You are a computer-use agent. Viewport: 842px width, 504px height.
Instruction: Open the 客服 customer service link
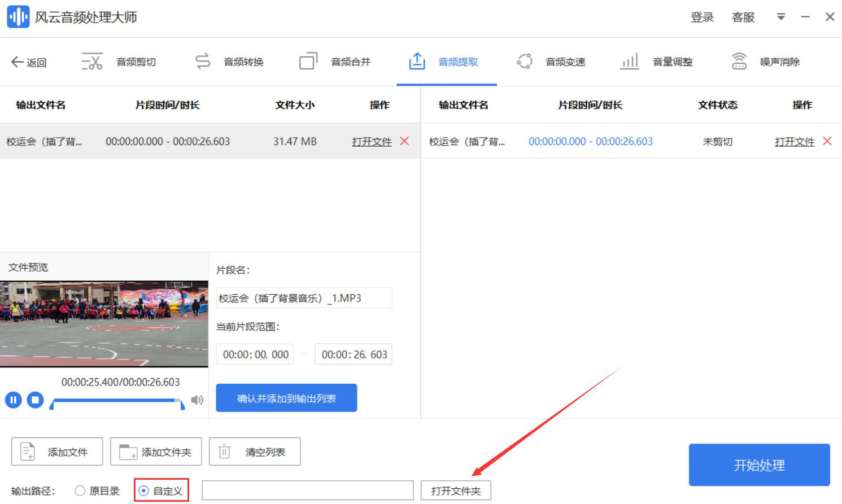[x=743, y=17]
